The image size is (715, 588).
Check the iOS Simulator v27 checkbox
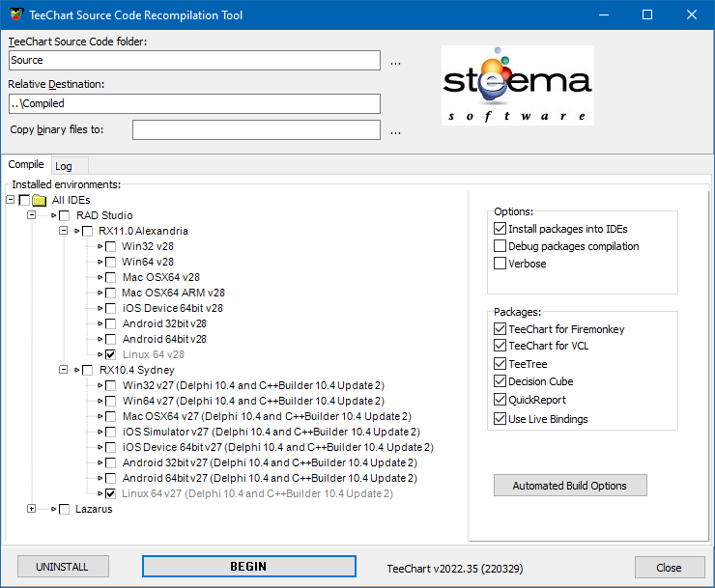[110, 433]
